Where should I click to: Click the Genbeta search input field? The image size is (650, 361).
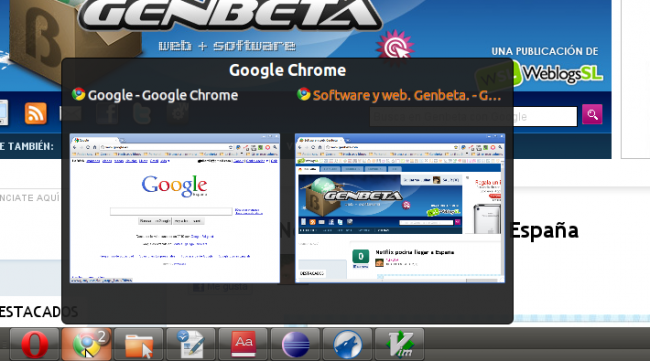tap(473, 116)
